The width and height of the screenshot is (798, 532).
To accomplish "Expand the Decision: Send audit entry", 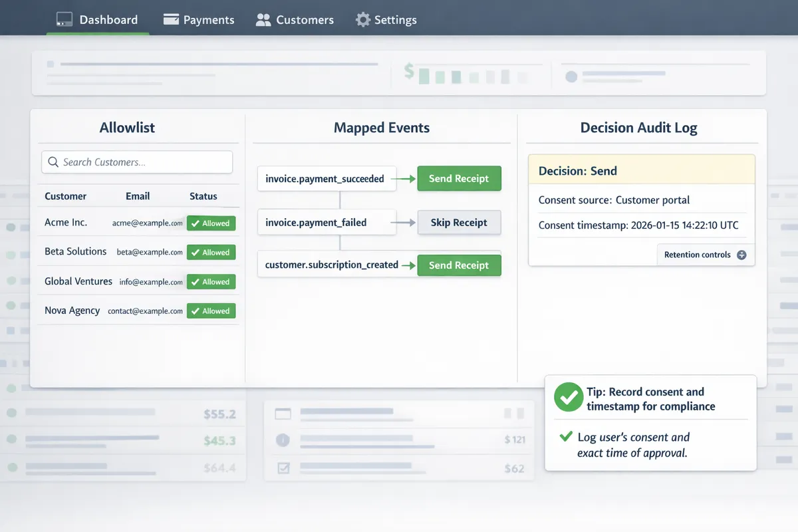I will (x=641, y=171).
